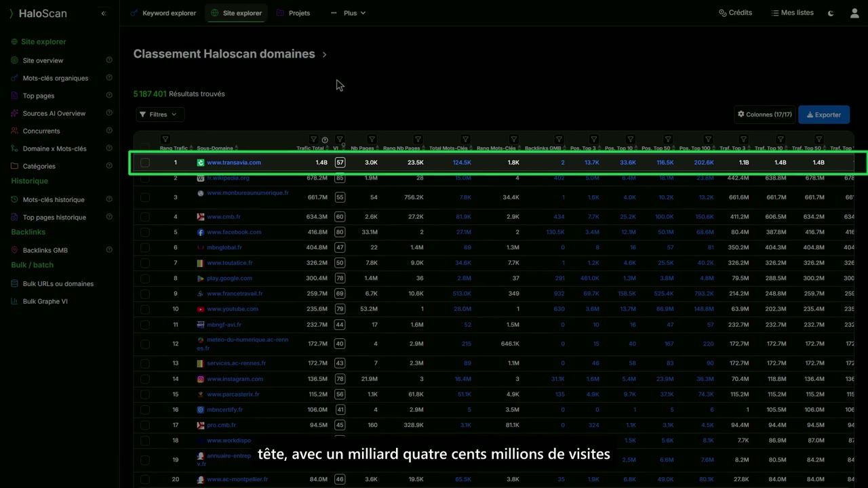This screenshot has width=868, height=488.
Task: Click the help icon next to Site overview
Action: (109, 60)
